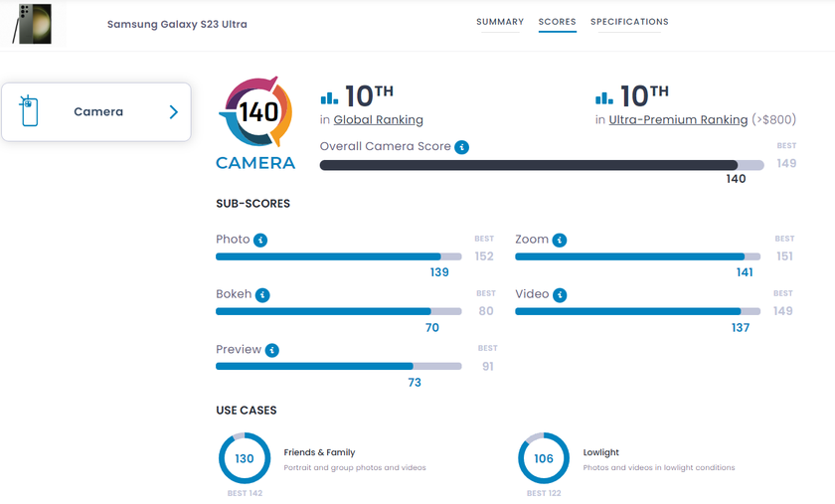Viewport: 835px width, 504px height.
Task: Click the info icon next to Video
Action: point(561,295)
